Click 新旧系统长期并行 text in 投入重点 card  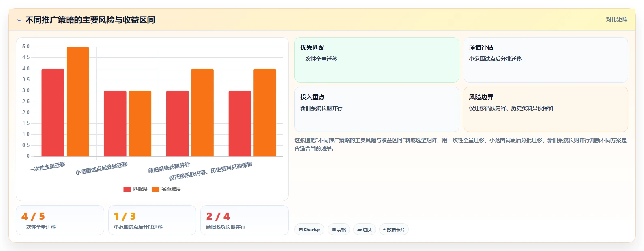click(x=321, y=108)
